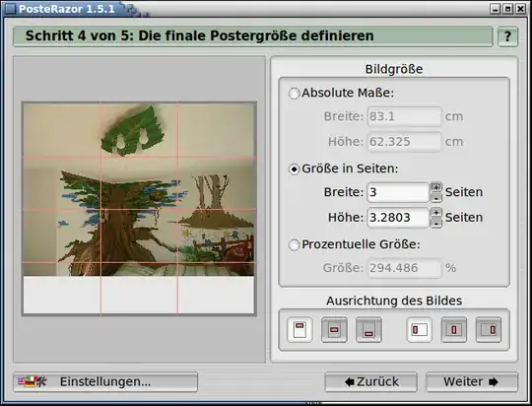Click the poster preview image
Viewport: 532px width, 406px height.
pos(139,209)
